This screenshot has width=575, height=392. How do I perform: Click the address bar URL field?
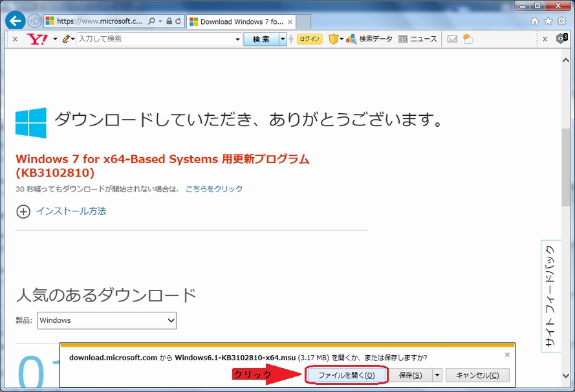pyautogui.click(x=100, y=21)
